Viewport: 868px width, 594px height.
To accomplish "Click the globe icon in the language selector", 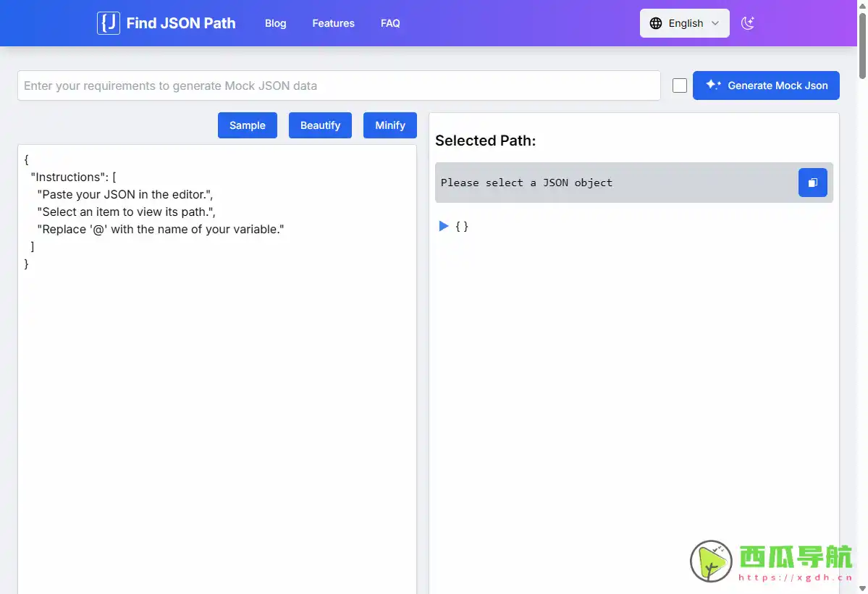I will [657, 22].
